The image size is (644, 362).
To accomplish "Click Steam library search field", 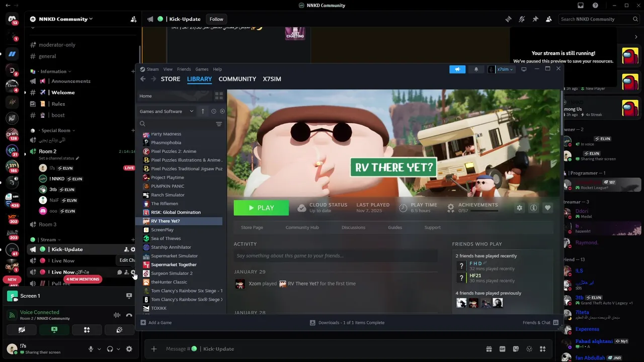I will [176, 124].
